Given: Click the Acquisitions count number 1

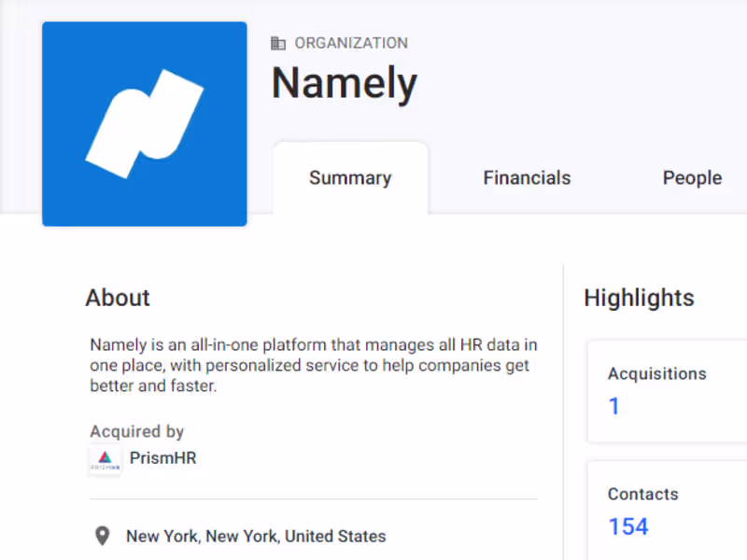Looking at the screenshot, I should click(613, 406).
